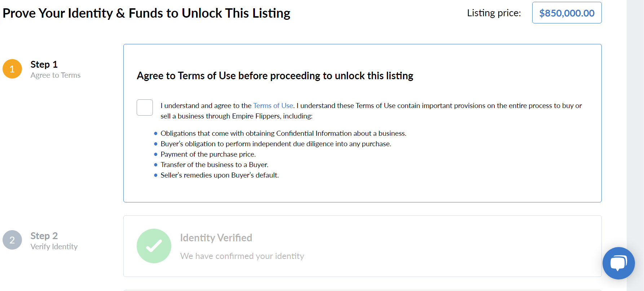Select the Step 2 label
This screenshot has height=291, width=644.
click(x=44, y=236)
